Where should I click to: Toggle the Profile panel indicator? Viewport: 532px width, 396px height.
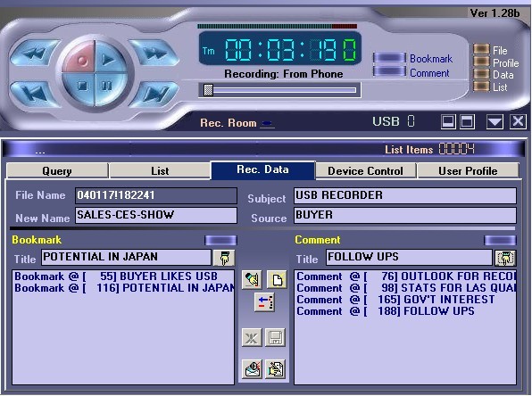(x=481, y=62)
